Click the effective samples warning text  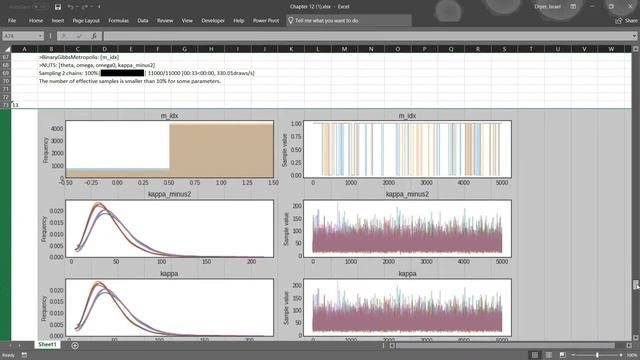[x=130, y=81]
